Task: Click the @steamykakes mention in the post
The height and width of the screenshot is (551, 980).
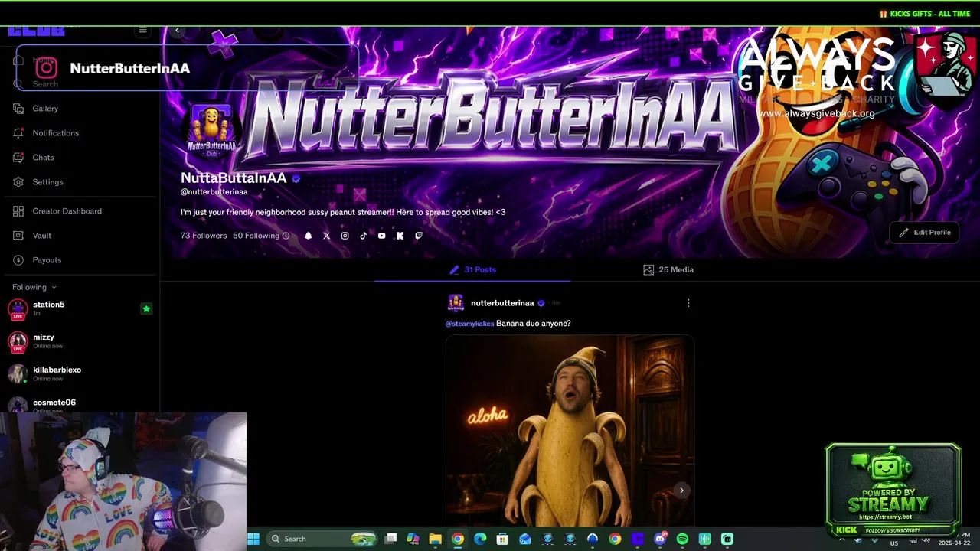Action: pyautogui.click(x=470, y=324)
